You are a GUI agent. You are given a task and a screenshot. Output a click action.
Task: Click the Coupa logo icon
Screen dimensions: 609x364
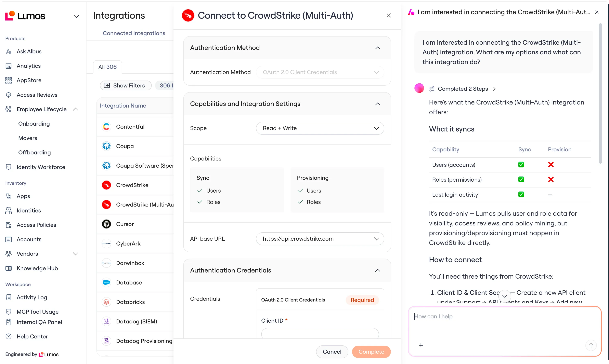point(106,146)
